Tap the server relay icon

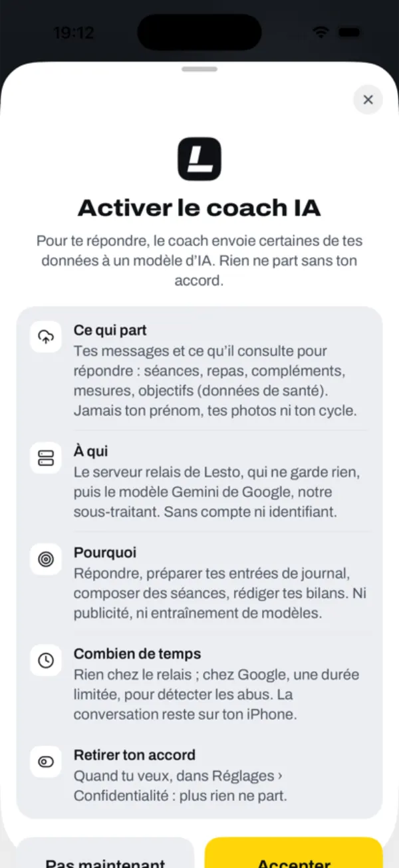(46, 458)
